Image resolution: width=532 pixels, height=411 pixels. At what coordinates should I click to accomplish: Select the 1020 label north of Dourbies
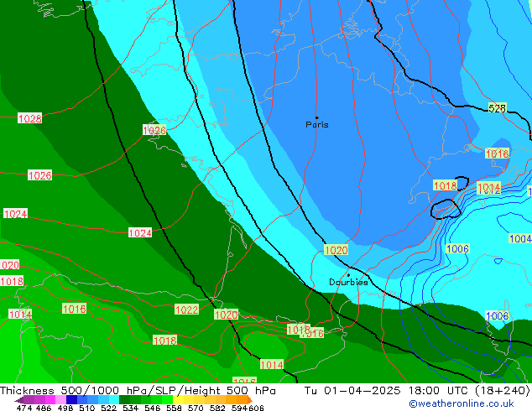(336, 250)
